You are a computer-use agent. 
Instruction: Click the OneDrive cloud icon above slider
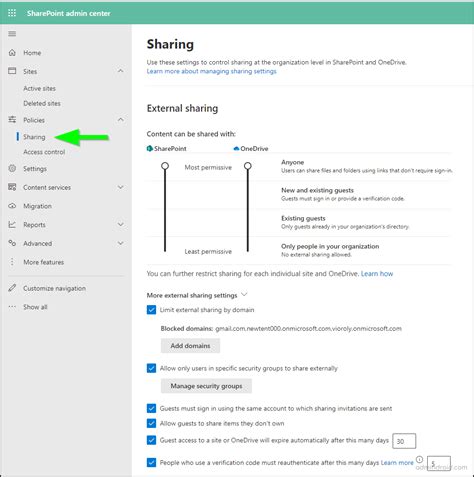236,149
